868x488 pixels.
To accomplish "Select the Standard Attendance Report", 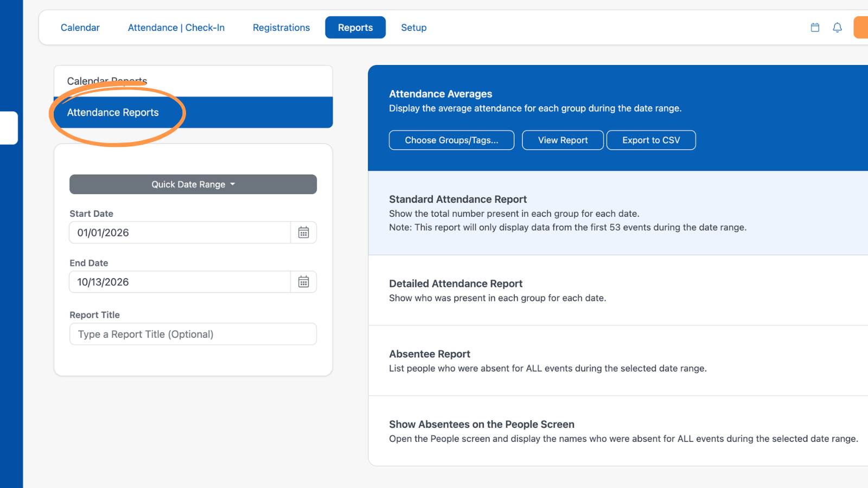I will [x=618, y=213].
